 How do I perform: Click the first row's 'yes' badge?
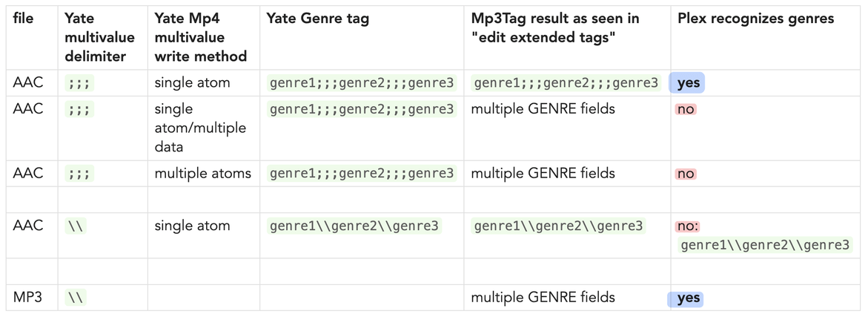(x=688, y=83)
